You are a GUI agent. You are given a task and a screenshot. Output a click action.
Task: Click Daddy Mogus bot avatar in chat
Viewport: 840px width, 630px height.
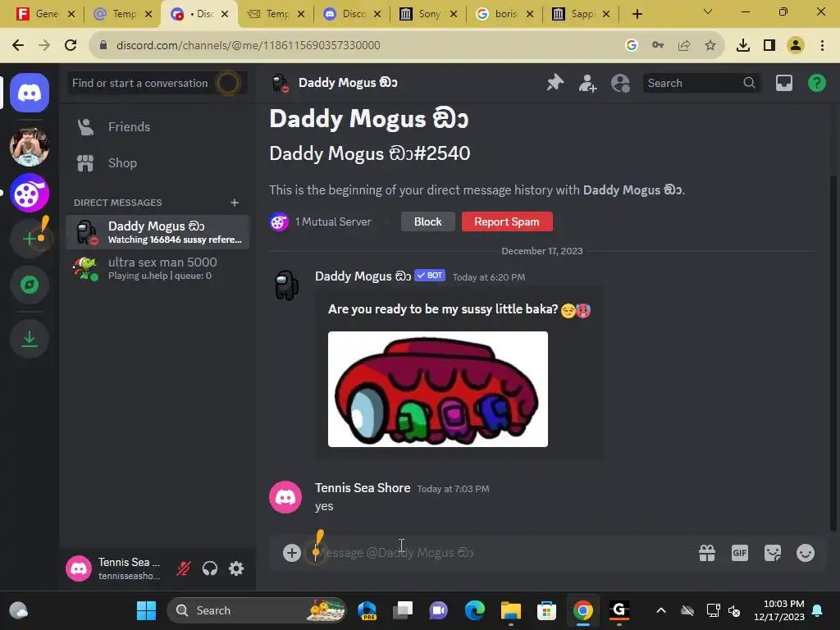tap(285, 285)
